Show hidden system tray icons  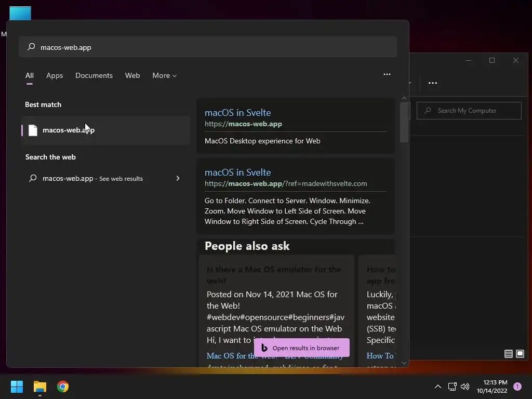[x=437, y=387]
